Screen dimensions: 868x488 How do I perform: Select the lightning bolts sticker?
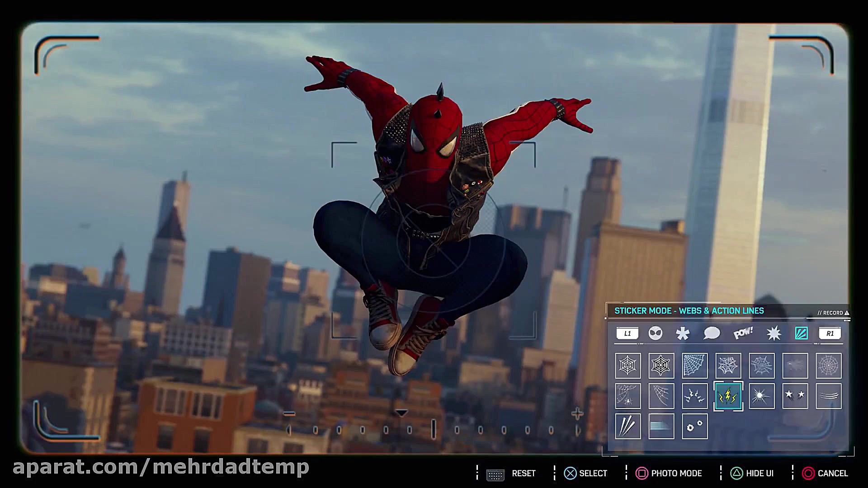[x=728, y=396]
